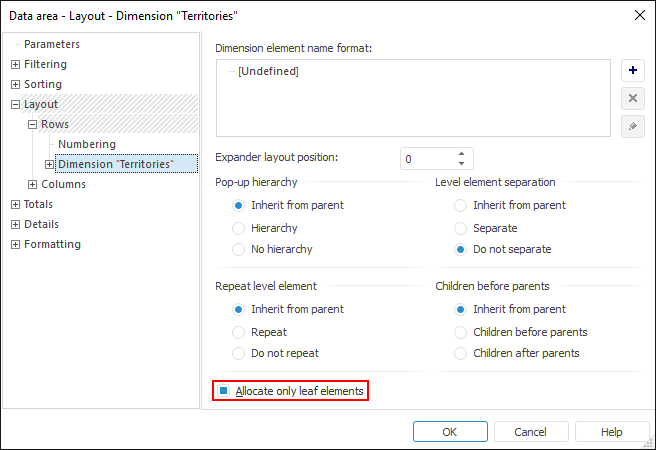This screenshot has width=656, height=450.
Task: Decrease the expander layout position value
Action: (x=461, y=163)
